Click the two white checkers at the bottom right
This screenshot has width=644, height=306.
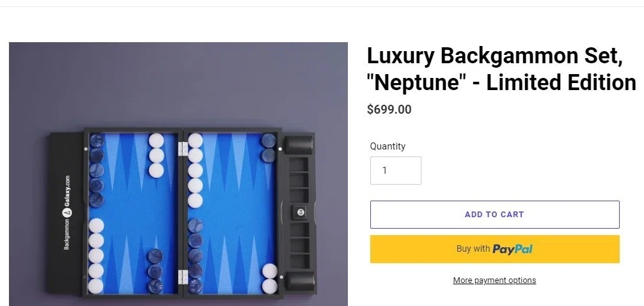pyautogui.click(x=269, y=279)
